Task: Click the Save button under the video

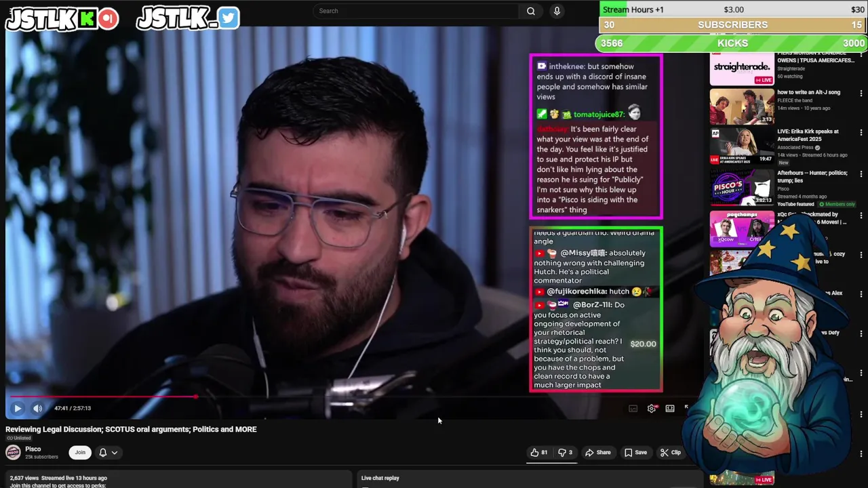Action: coord(635,452)
